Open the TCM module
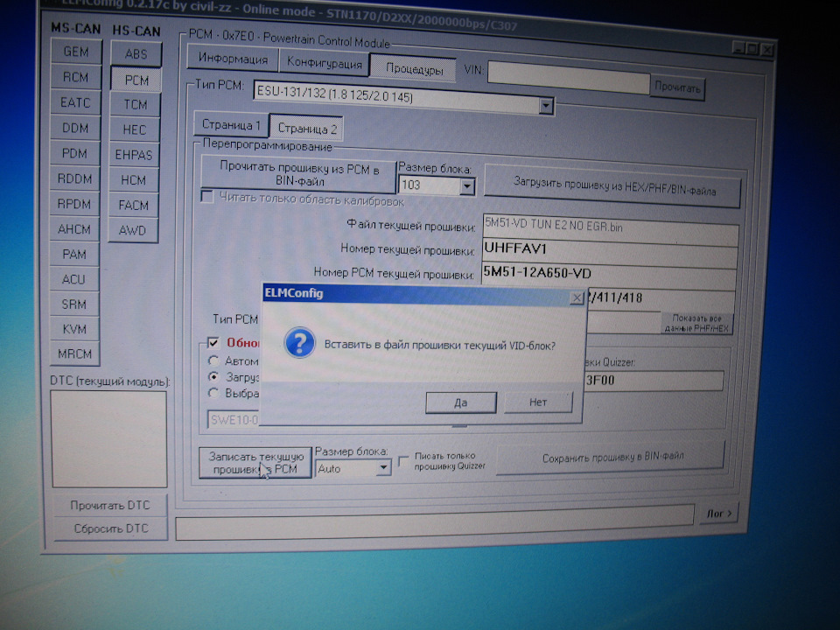 click(135, 105)
